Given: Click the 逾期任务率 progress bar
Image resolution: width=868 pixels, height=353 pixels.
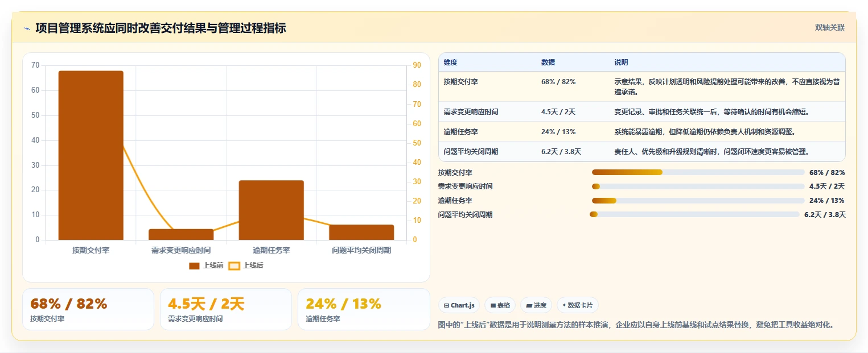Looking at the screenshot, I should (x=698, y=200).
